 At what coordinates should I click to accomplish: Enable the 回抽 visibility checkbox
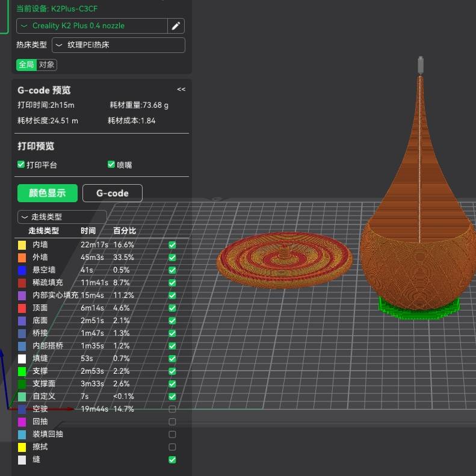pyautogui.click(x=172, y=422)
